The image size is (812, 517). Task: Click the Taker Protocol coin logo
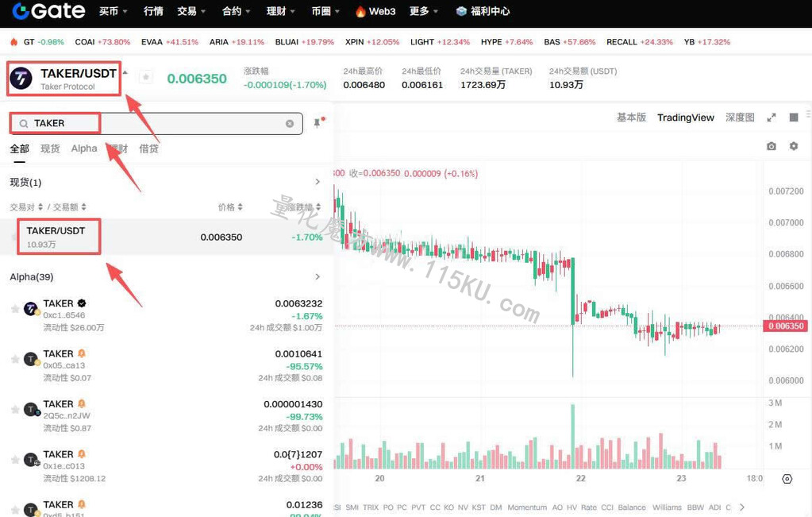21,79
